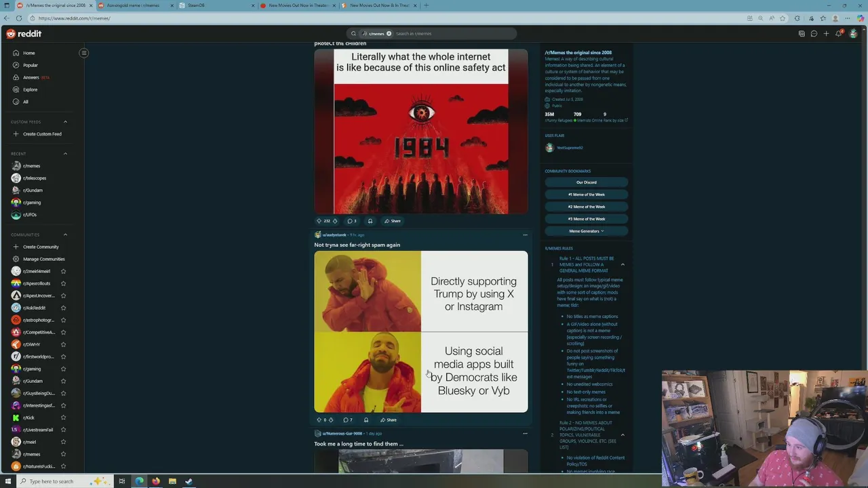The height and width of the screenshot is (488, 868).
Task: Collapse Rule 2 details
Action: 623,435
